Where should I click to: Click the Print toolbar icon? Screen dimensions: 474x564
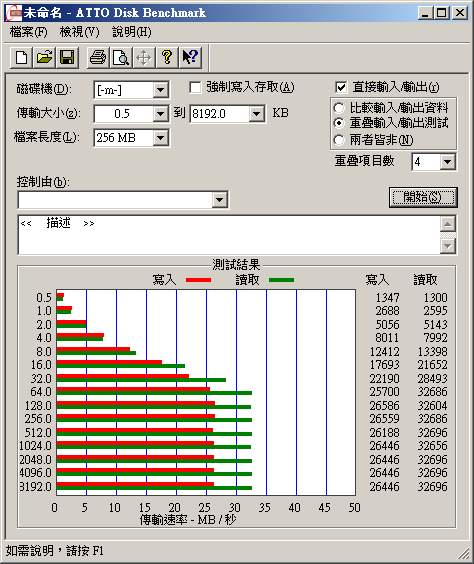pyautogui.click(x=98, y=57)
